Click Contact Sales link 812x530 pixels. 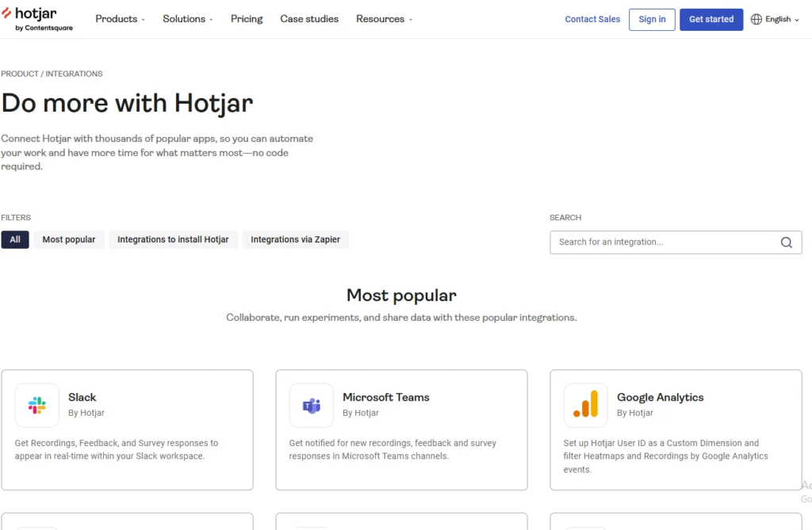point(592,19)
